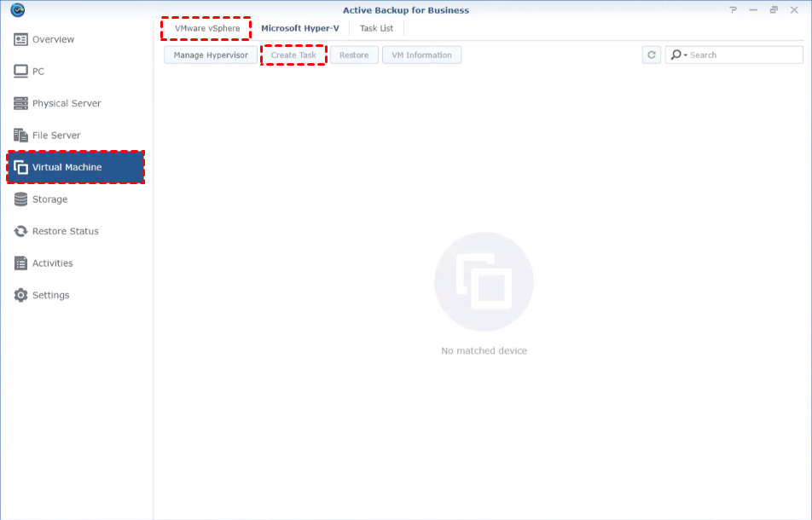This screenshot has height=520, width=812.
Task: Click the Manage Hypervisor button
Action: [211, 55]
